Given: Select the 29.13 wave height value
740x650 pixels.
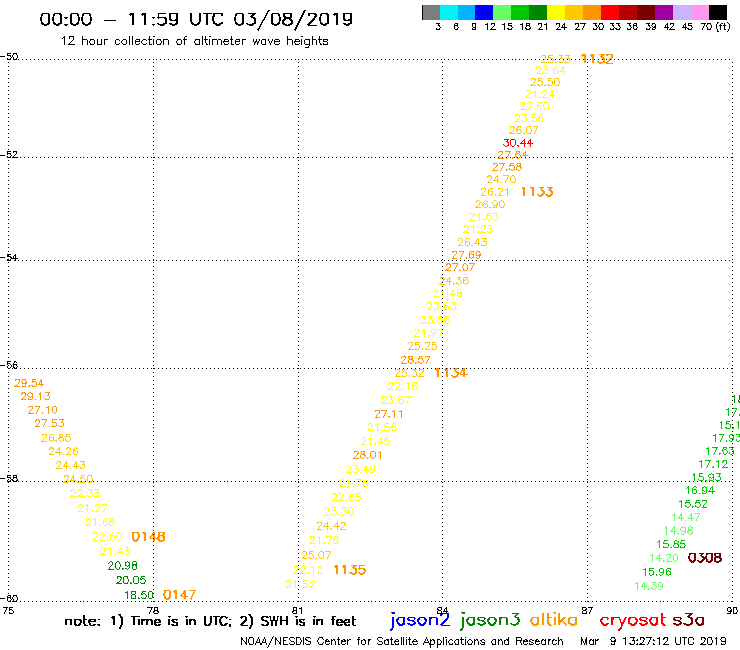Looking at the screenshot, I should pos(35,397).
